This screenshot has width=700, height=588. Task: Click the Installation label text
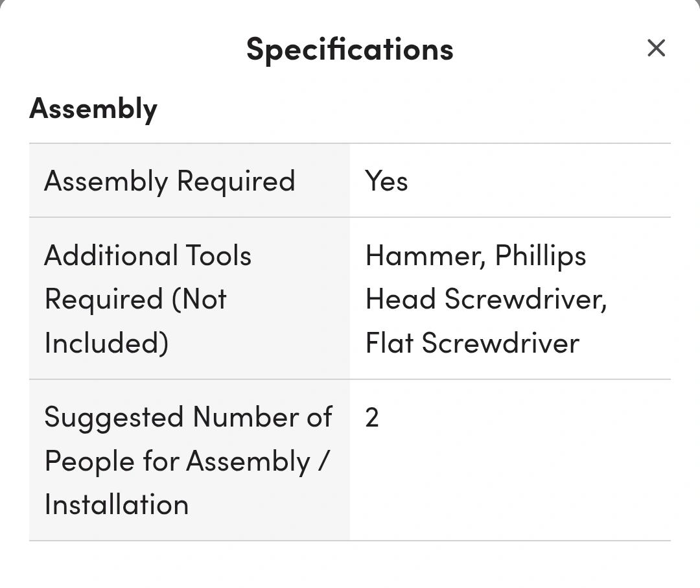117,504
